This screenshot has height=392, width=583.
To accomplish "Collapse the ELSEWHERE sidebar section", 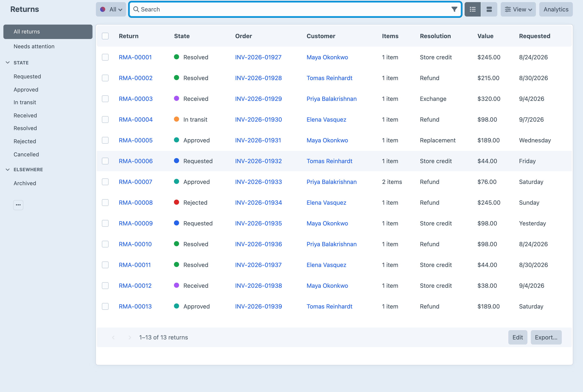I will coord(8,170).
